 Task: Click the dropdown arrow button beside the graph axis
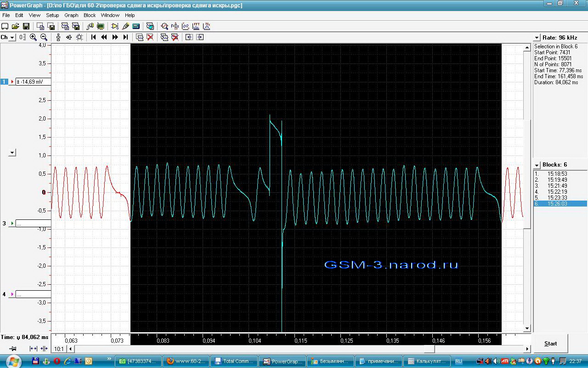[12, 153]
